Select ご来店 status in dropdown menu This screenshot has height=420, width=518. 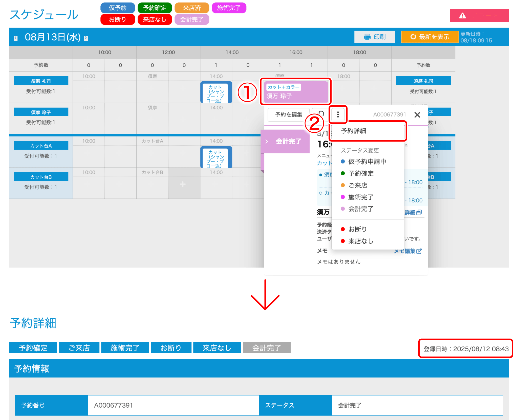coord(357,185)
